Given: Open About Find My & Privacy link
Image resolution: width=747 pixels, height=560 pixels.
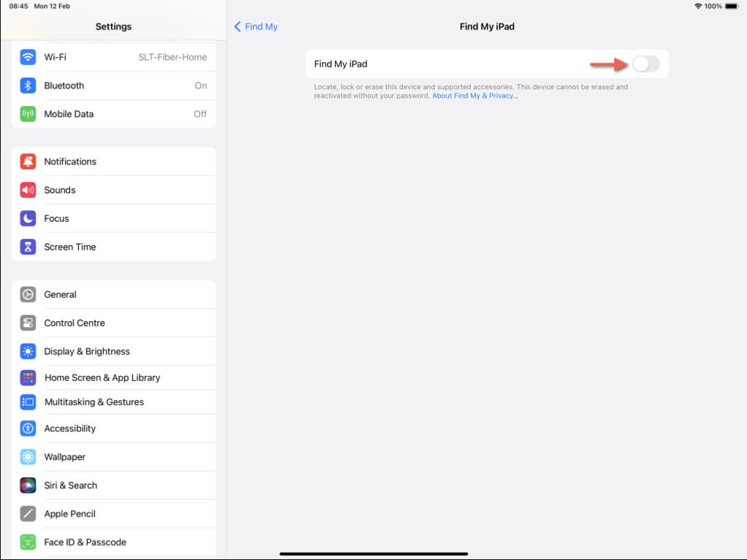Looking at the screenshot, I should click(x=475, y=96).
